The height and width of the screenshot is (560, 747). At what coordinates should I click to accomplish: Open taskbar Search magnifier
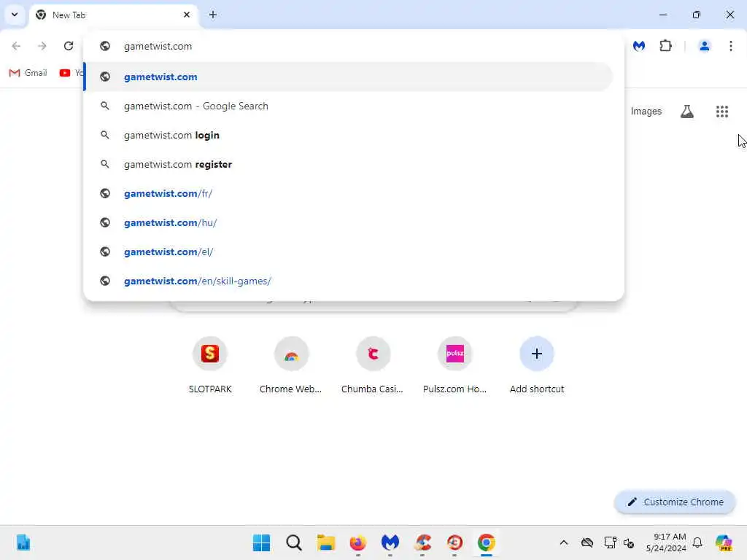293,542
